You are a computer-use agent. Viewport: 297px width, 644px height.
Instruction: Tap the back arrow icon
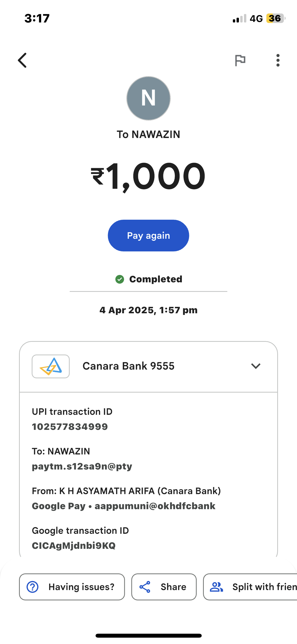[x=22, y=60]
